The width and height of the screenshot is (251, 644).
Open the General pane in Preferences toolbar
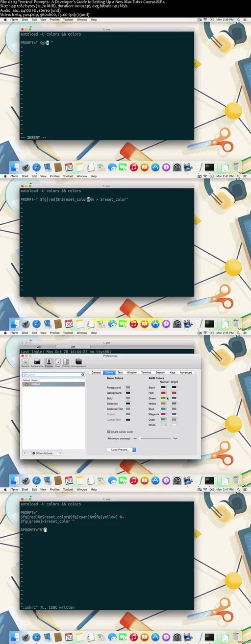pyautogui.click(x=25, y=362)
